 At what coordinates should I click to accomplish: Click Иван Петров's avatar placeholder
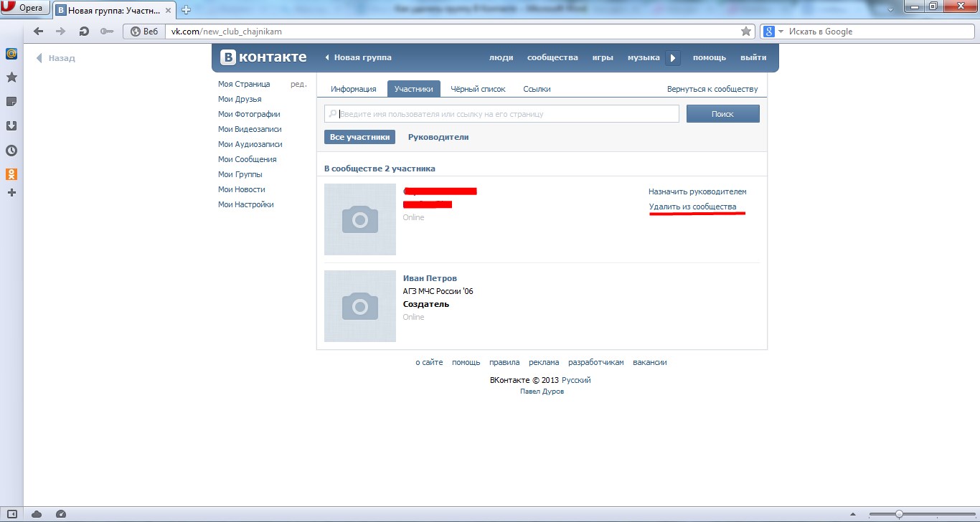[x=360, y=306]
